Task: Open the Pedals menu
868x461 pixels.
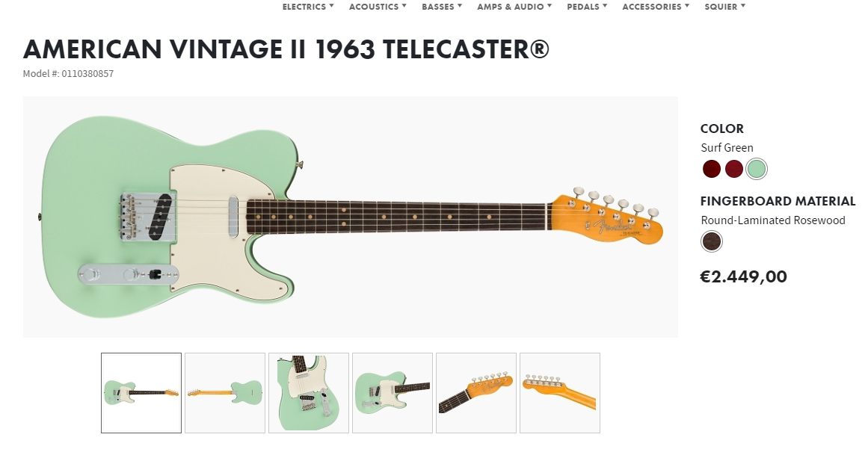Action: click(x=587, y=7)
